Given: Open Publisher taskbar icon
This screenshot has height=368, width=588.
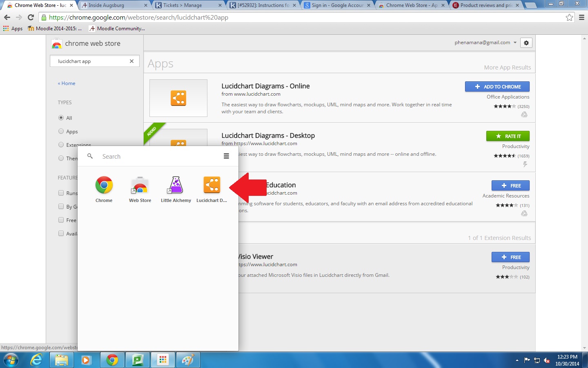Looking at the screenshot, I should (137, 360).
